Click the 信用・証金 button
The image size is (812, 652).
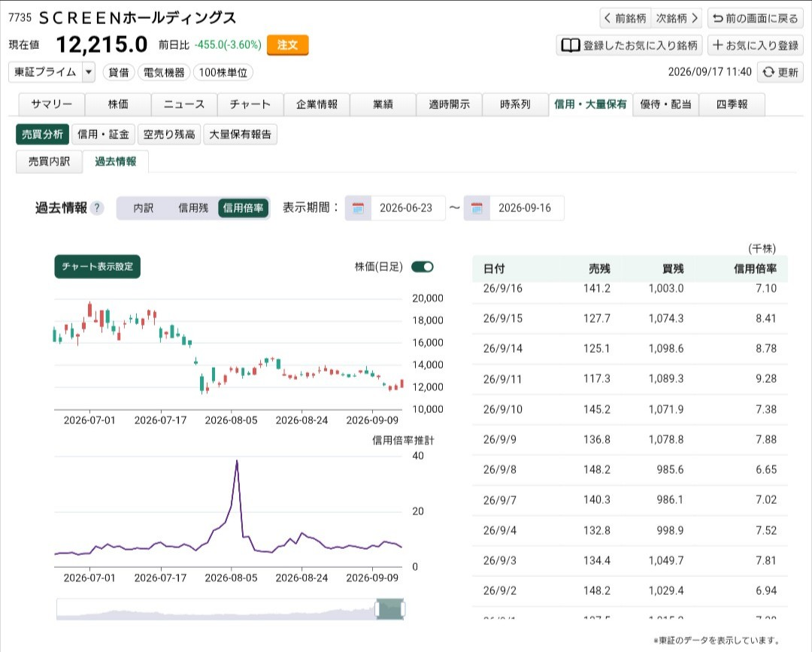[103, 135]
